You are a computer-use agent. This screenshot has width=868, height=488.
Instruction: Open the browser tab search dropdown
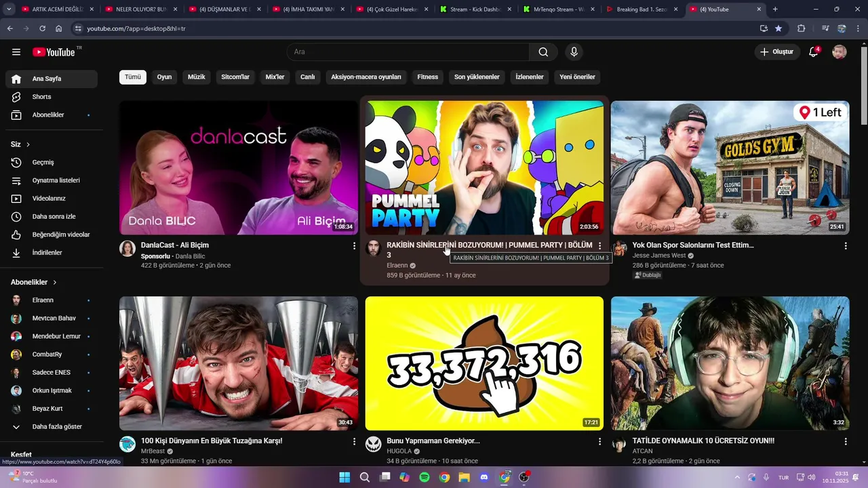point(9,9)
